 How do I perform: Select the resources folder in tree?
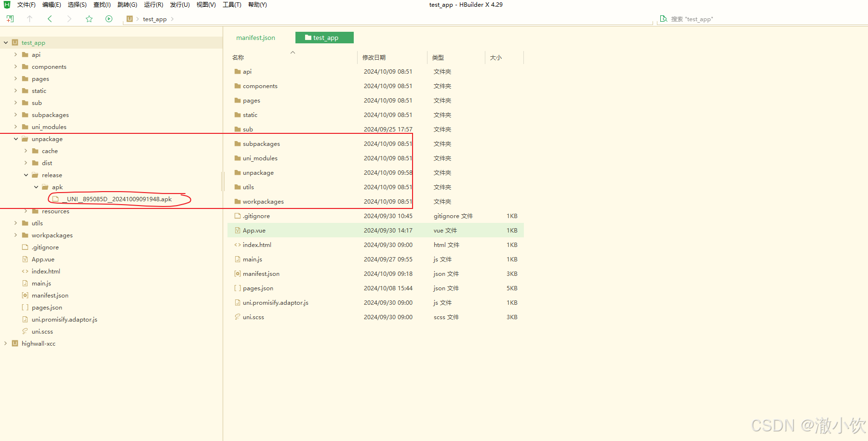point(55,211)
